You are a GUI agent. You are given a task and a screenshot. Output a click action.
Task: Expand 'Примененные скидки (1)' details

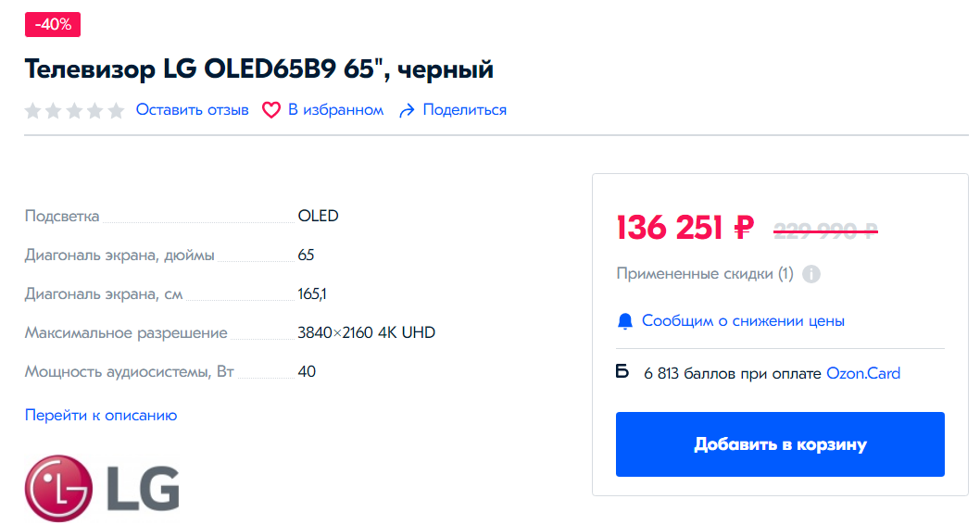[x=705, y=274]
